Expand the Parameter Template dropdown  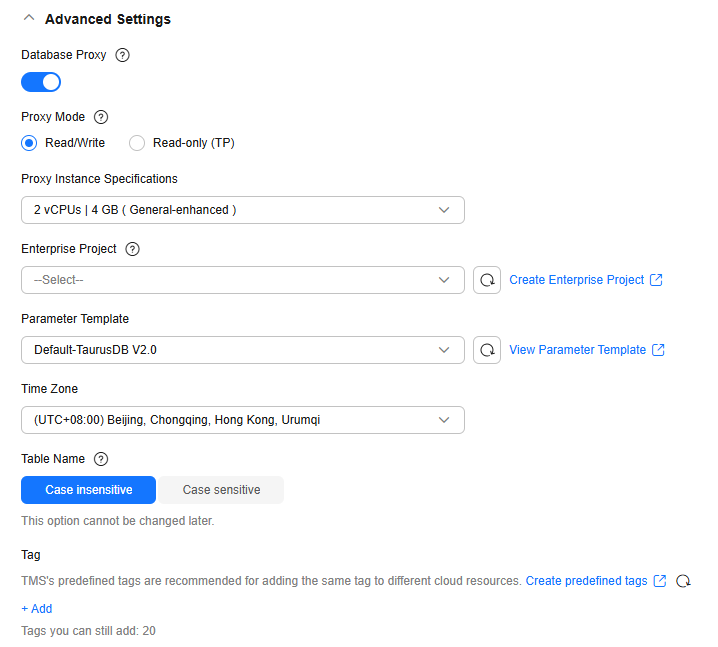coord(242,350)
